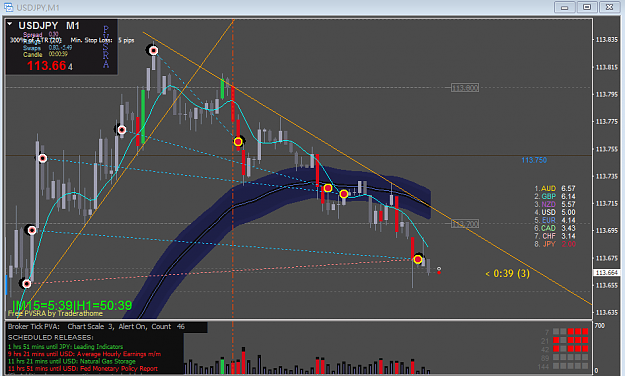
Task: Click the 113.715 price axis label
Action: tap(607, 204)
